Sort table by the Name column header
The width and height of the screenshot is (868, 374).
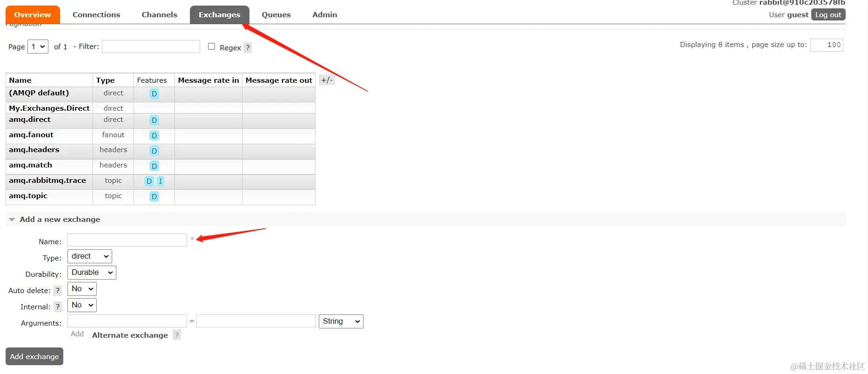20,80
